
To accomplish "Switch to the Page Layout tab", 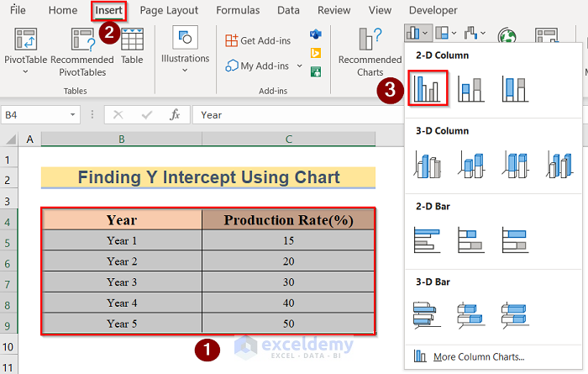I will click(x=169, y=10).
